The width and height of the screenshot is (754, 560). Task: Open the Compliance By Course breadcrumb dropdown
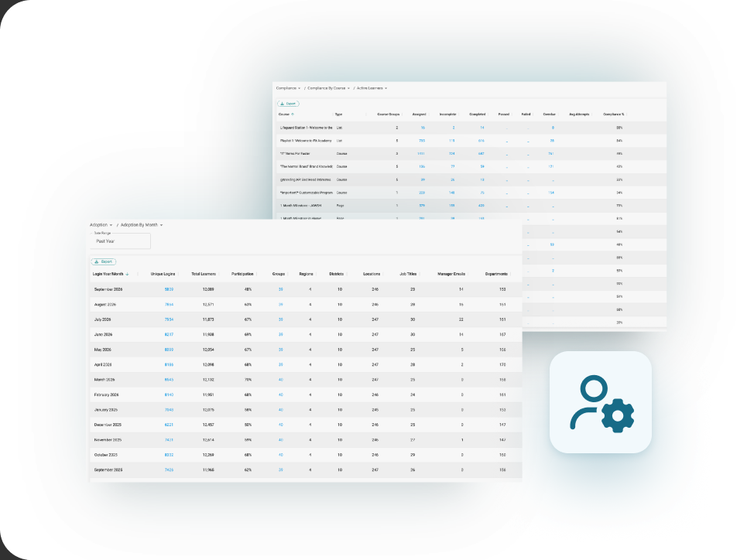(328, 88)
